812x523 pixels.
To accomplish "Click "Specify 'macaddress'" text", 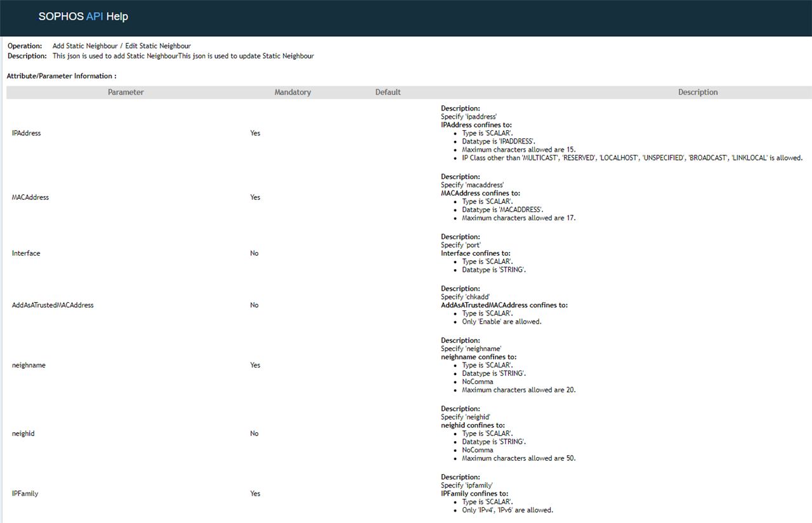I will 473,185.
